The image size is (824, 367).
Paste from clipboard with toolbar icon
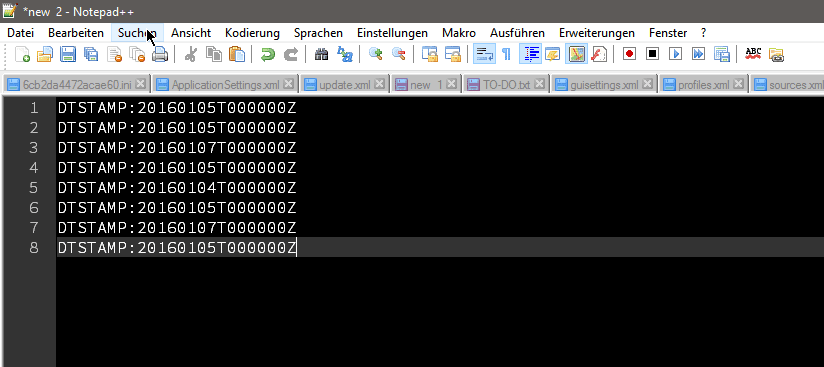pos(236,54)
